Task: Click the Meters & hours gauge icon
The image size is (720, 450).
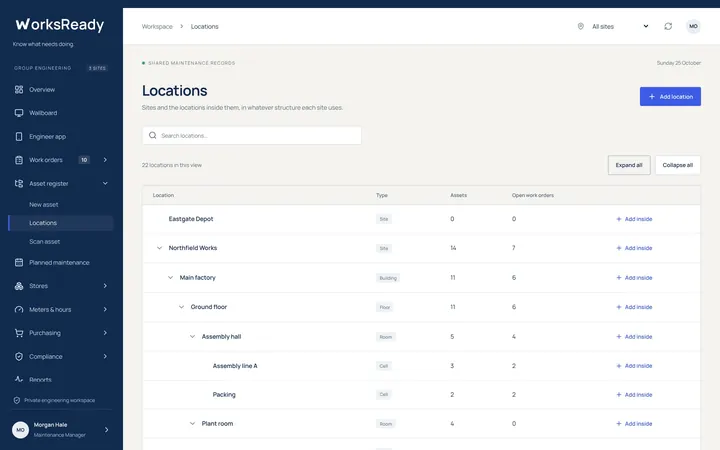Action: (x=19, y=309)
